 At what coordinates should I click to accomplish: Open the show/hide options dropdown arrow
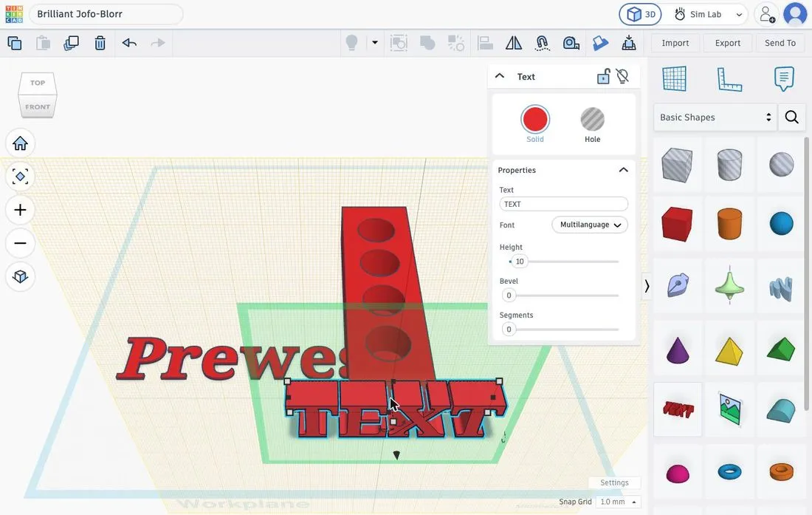(375, 42)
